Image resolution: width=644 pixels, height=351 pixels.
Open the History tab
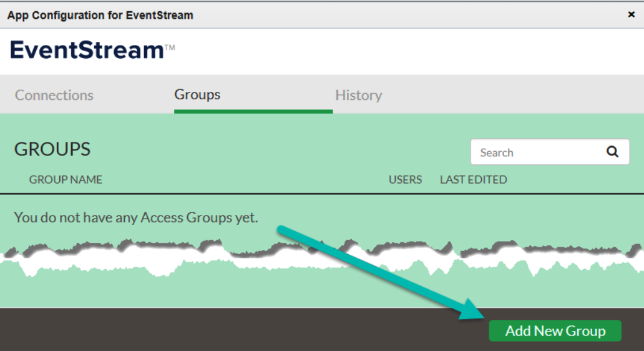[359, 95]
